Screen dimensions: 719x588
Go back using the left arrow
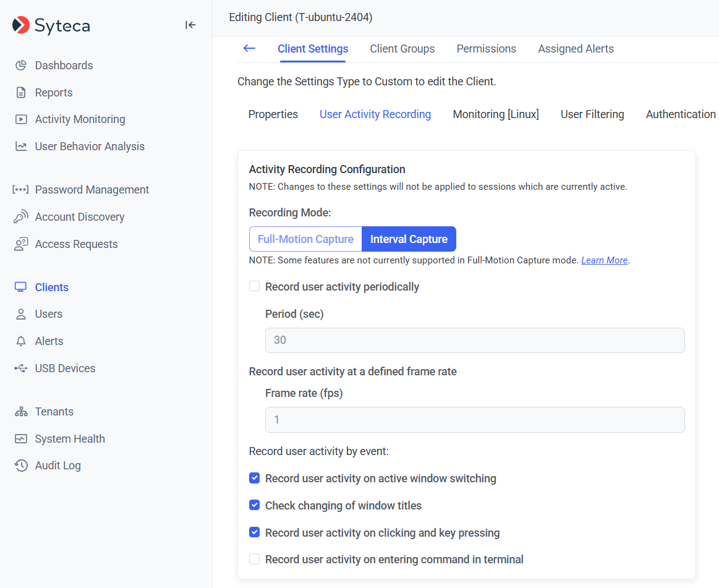[249, 48]
